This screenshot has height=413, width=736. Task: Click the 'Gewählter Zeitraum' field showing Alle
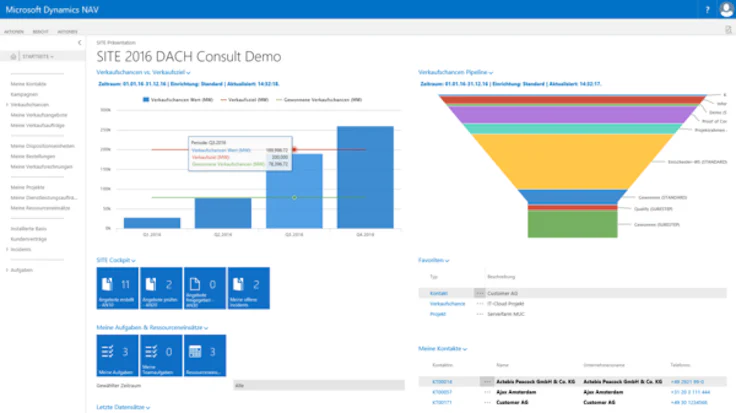coord(319,385)
